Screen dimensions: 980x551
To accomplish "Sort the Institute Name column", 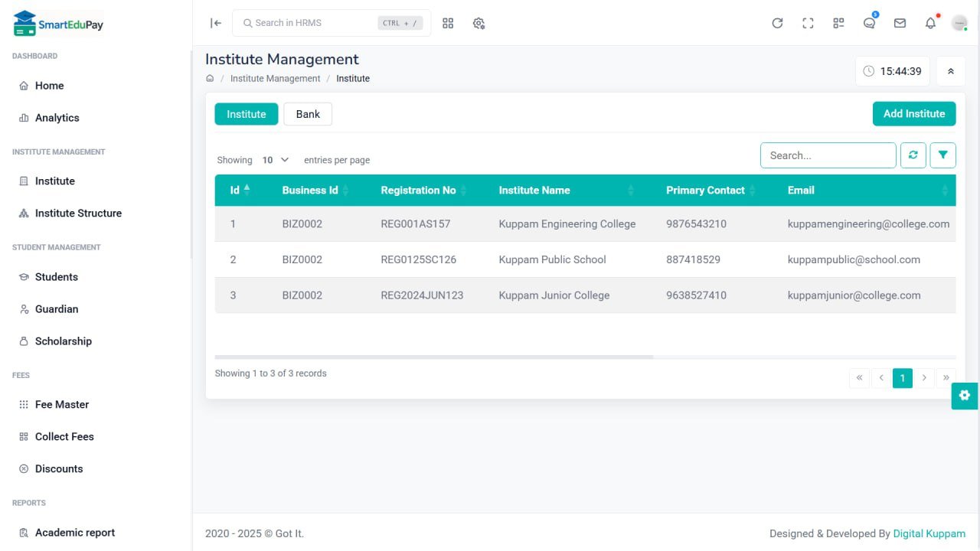I will click(x=534, y=190).
